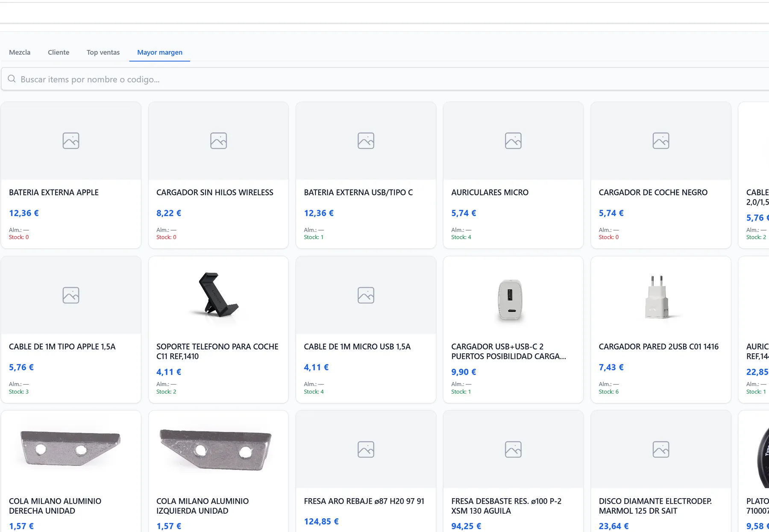
Task: Select BATERIA EXTERNA USB/TIPO C title
Action: point(358,192)
